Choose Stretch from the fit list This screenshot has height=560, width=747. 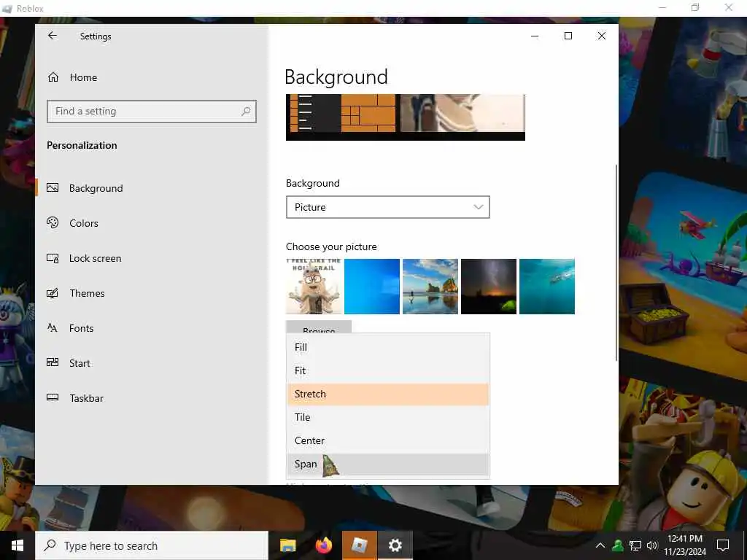pos(388,394)
